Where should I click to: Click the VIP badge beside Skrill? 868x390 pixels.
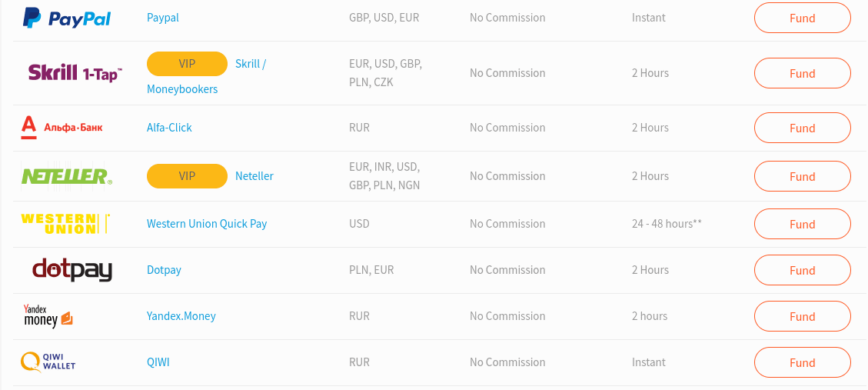point(187,64)
